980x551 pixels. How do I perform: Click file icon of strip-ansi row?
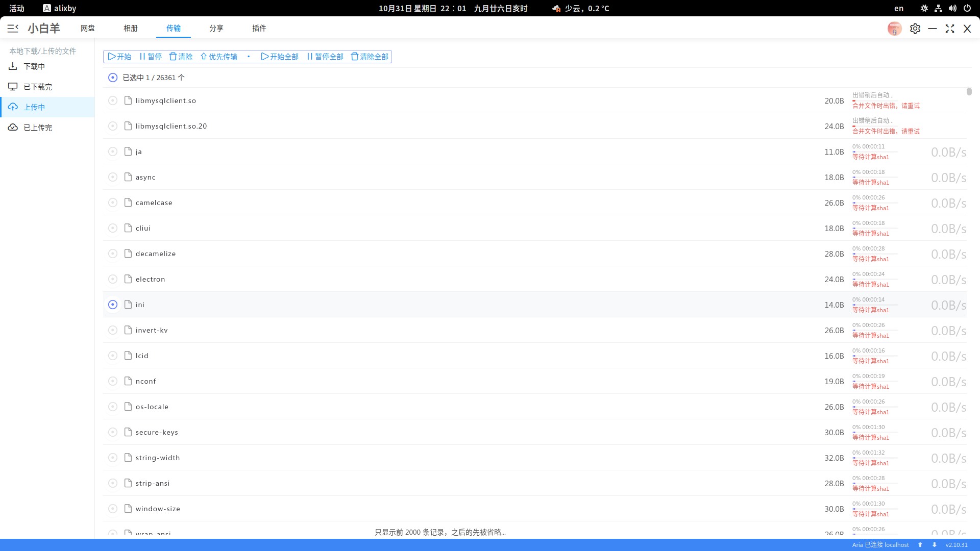[128, 483]
